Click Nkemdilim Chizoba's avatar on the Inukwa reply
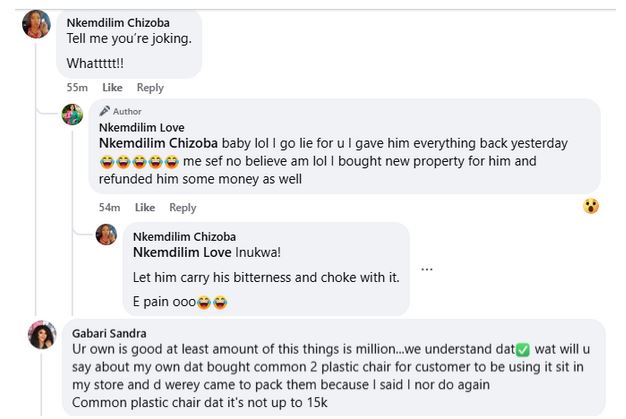Image resolution: width=626 pixels, height=419 pixels. pyautogui.click(x=106, y=235)
